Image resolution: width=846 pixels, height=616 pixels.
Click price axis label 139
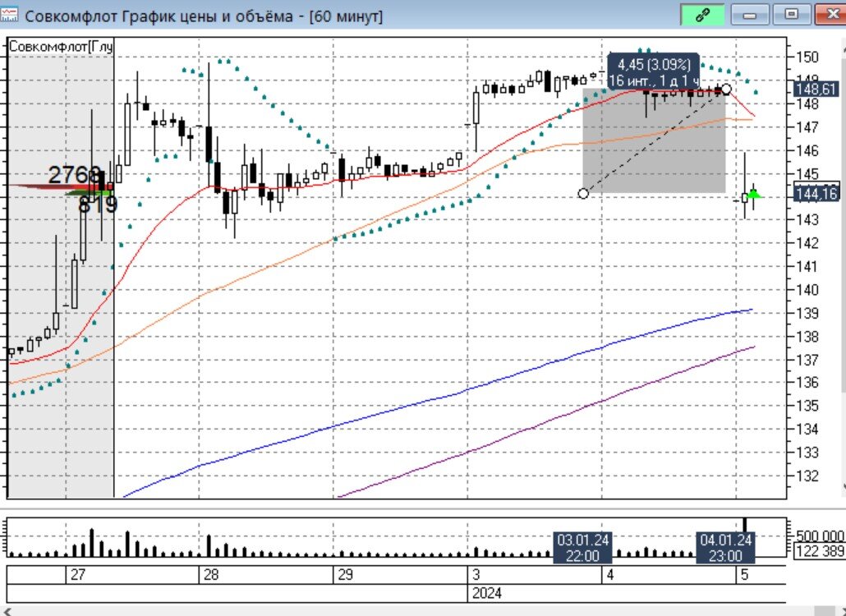click(808, 314)
